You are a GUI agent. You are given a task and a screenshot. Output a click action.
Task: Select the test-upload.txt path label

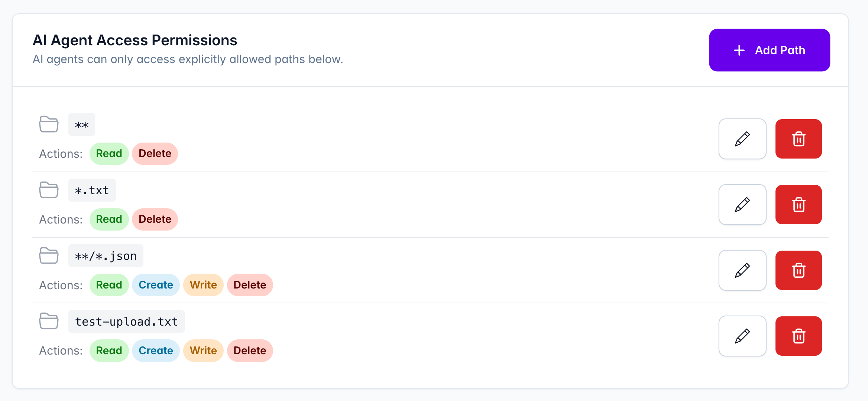(x=126, y=322)
